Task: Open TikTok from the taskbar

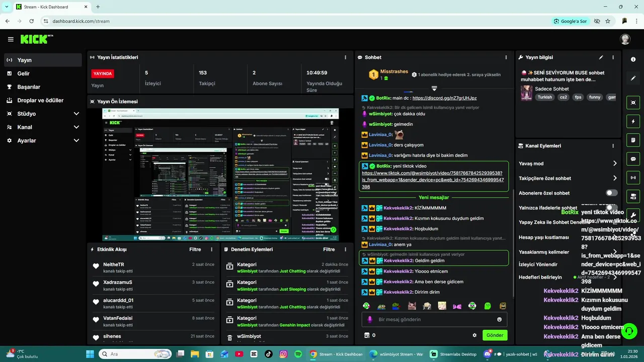Action: pos(268,354)
